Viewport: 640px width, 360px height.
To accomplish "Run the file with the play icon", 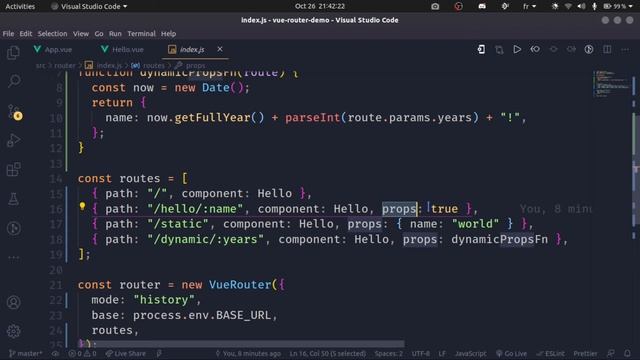I will pyautogui.click(x=517, y=49).
